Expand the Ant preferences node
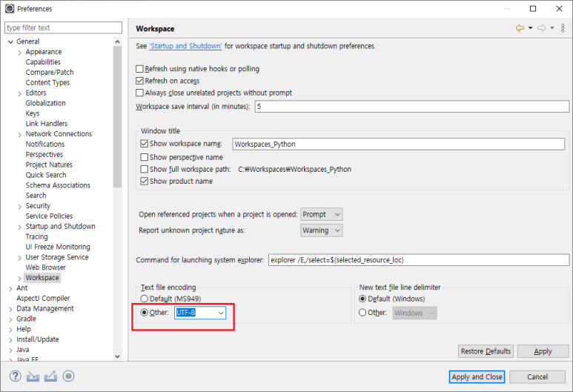573x392 pixels. (x=10, y=288)
